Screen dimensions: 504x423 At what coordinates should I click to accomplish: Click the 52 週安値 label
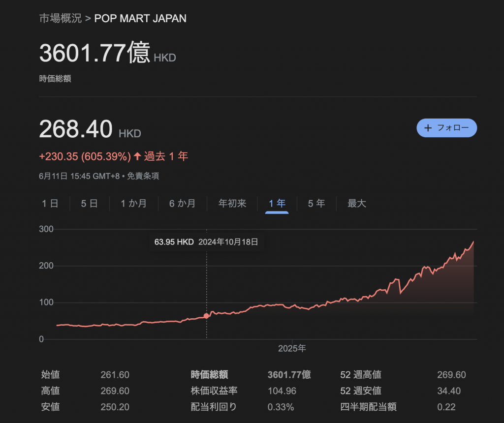361,391
